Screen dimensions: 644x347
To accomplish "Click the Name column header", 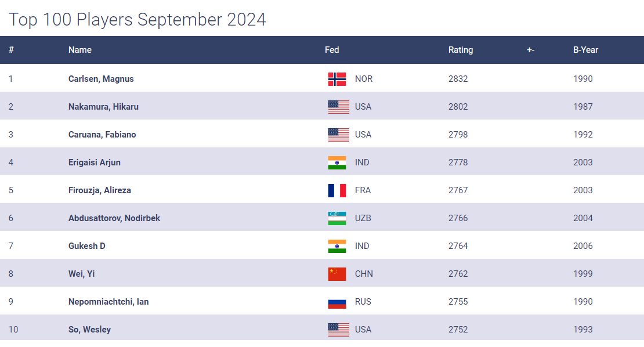I will click(x=80, y=50).
